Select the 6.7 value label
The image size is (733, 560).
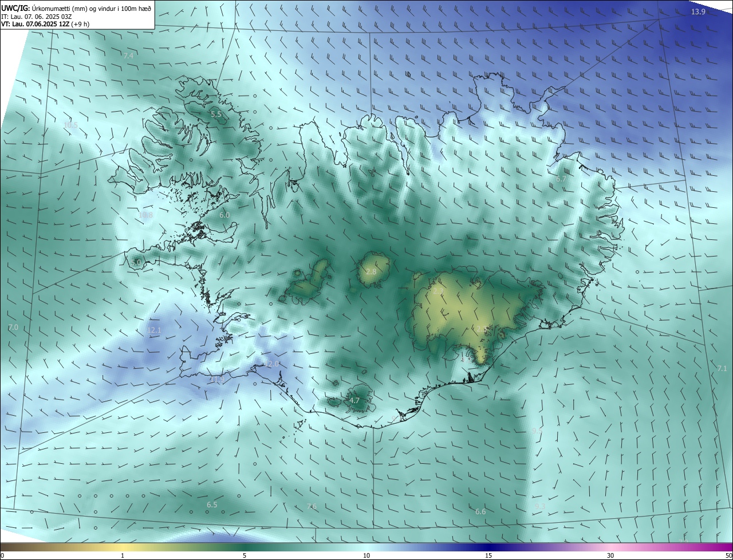click(x=561, y=179)
